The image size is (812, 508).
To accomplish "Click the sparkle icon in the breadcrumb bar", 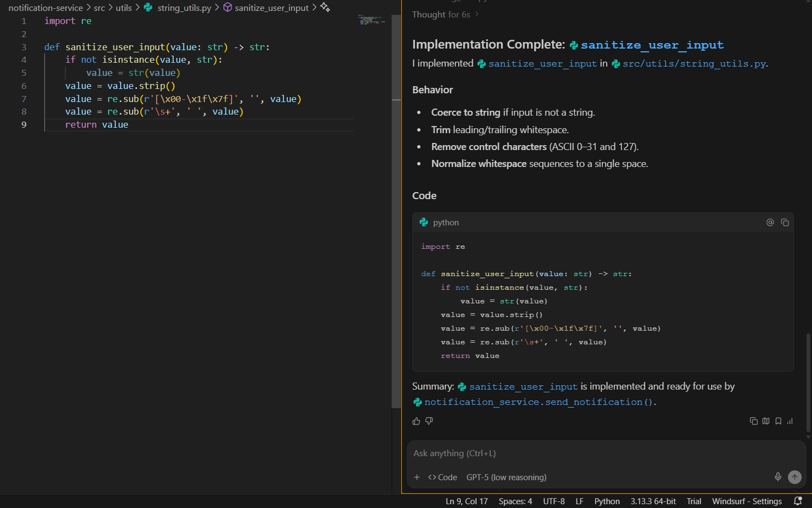I will point(324,7).
